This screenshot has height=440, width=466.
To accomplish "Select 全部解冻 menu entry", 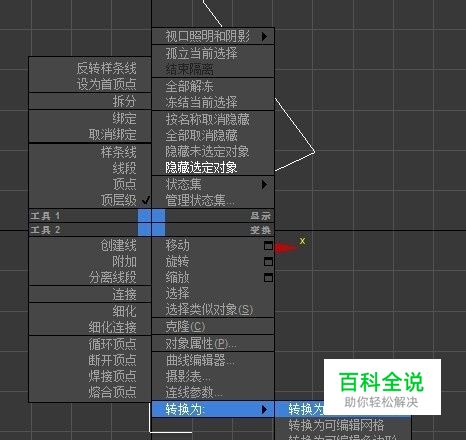I will coord(189,87).
